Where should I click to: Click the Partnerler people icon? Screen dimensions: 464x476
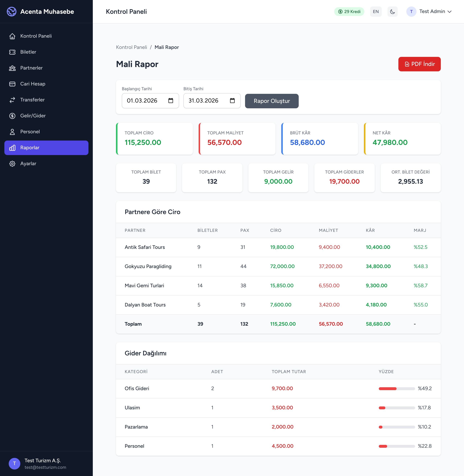pos(12,68)
